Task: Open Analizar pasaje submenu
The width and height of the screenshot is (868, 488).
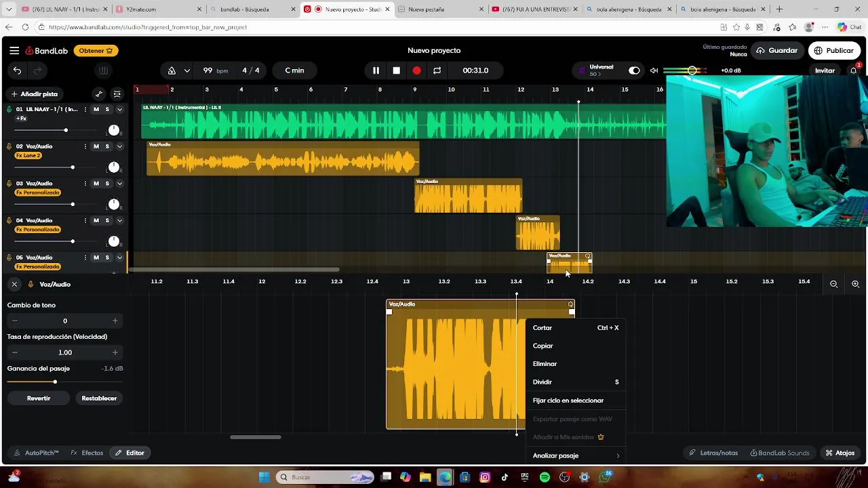Action: click(x=575, y=456)
